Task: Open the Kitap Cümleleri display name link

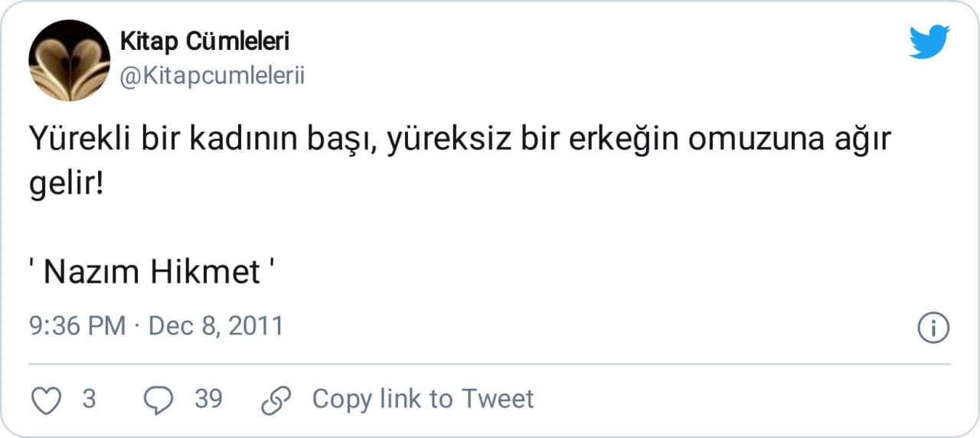Action: (x=204, y=41)
